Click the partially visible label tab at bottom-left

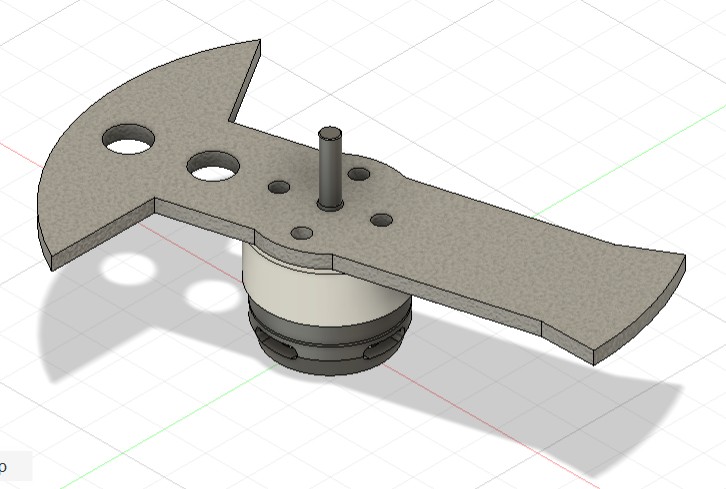pyautogui.click(x=14, y=466)
